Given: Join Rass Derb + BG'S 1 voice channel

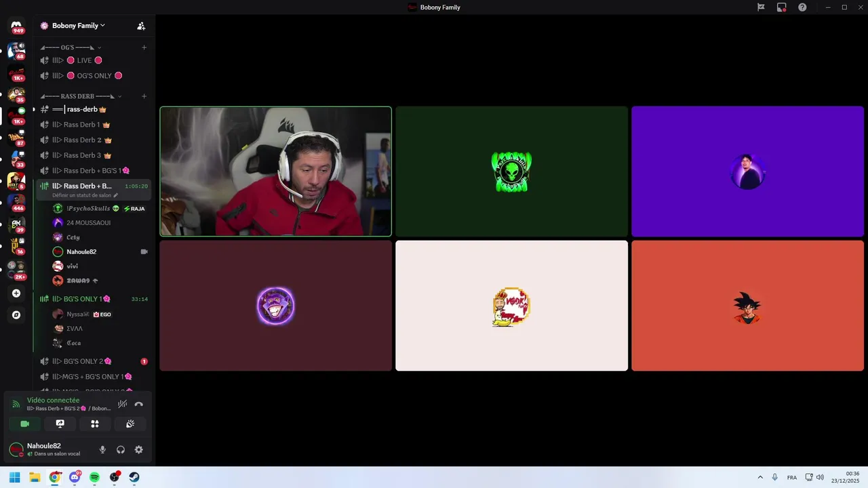Looking at the screenshot, I should pos(94,171).
